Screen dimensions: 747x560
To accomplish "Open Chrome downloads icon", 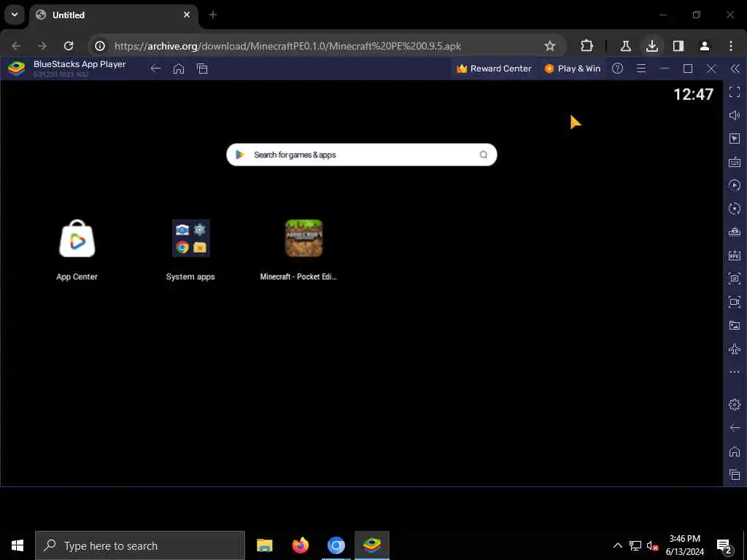I will click(x=651, y=46).
